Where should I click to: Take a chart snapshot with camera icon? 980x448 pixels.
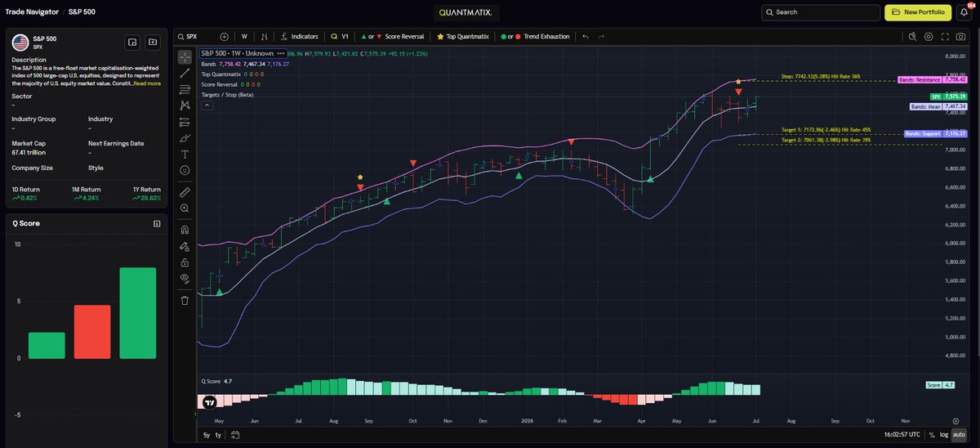(x=960, y=37)
